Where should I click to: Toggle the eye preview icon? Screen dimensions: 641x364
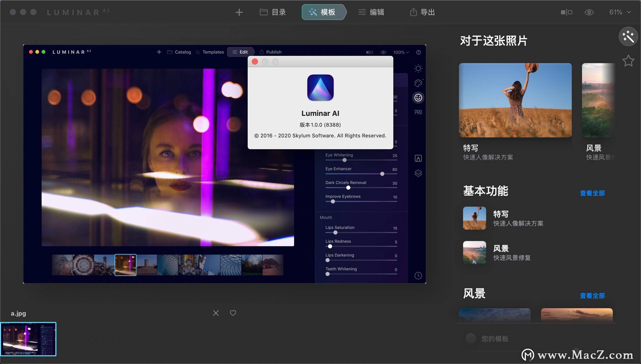point(589,12)
